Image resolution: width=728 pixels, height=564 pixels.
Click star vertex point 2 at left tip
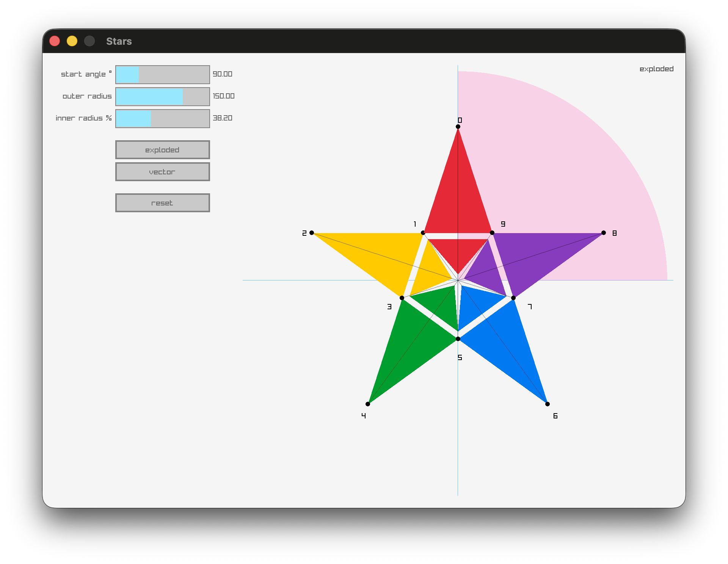(312, 233)
